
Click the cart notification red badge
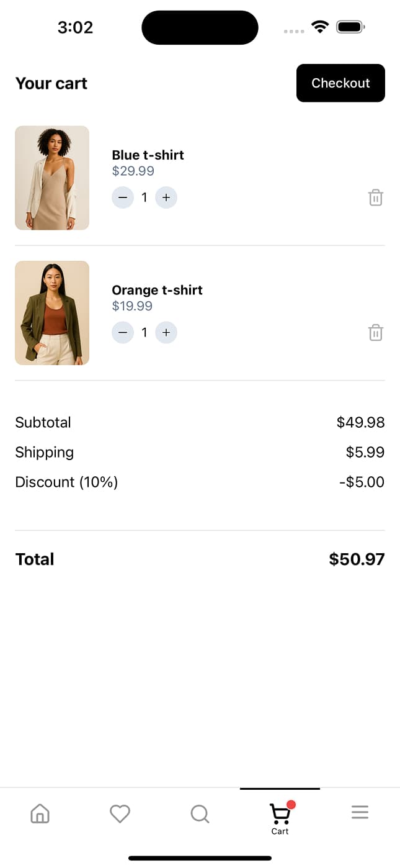click(x=291, y=804)
